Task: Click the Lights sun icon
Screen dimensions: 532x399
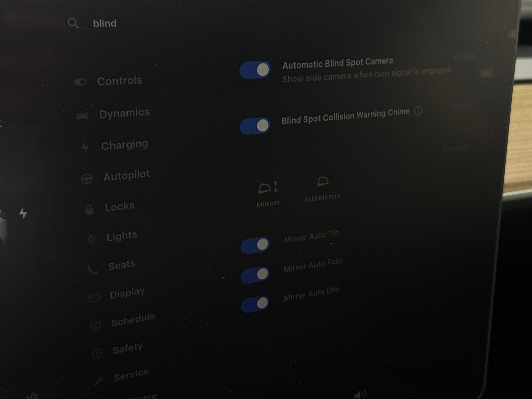Action: click(91, 239)
